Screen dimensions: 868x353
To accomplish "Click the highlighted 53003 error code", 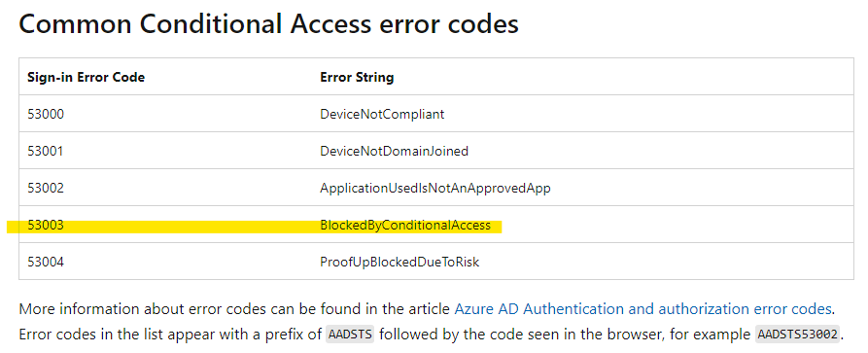I will click(46, 225).
